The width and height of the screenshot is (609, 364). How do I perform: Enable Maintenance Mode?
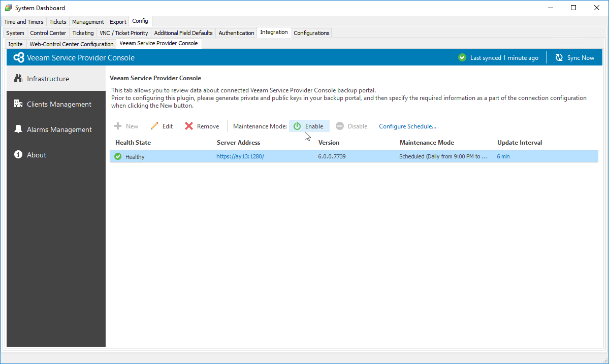tap(309, 126)
